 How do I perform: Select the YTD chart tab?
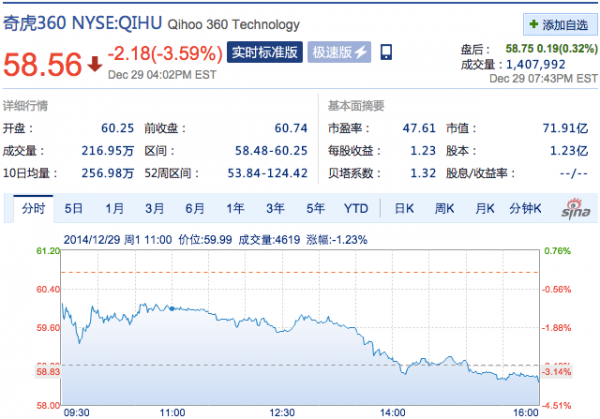(356, 209)
